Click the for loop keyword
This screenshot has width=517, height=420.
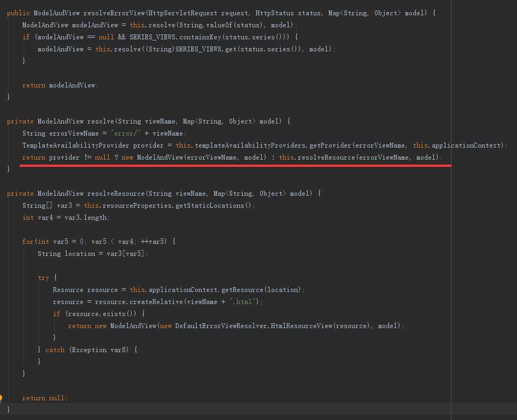coord(27,242)
